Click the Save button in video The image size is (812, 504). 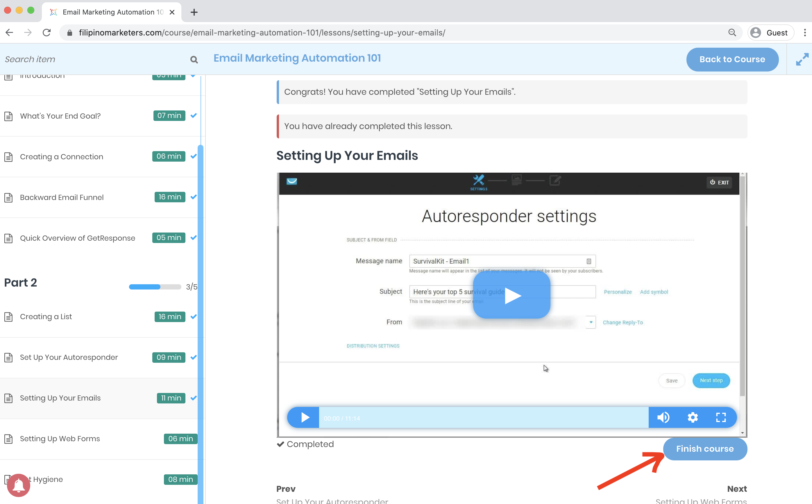coord(671,380)
